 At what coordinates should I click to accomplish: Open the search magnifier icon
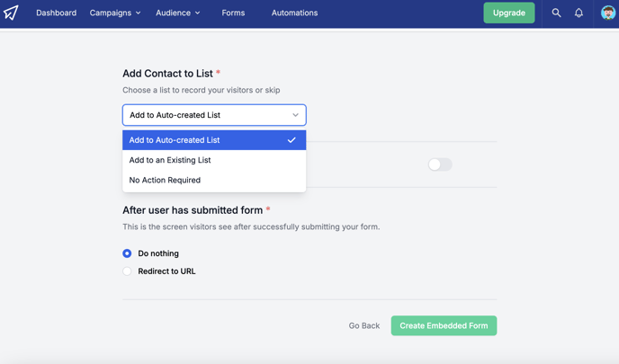(x=556, y=13)
